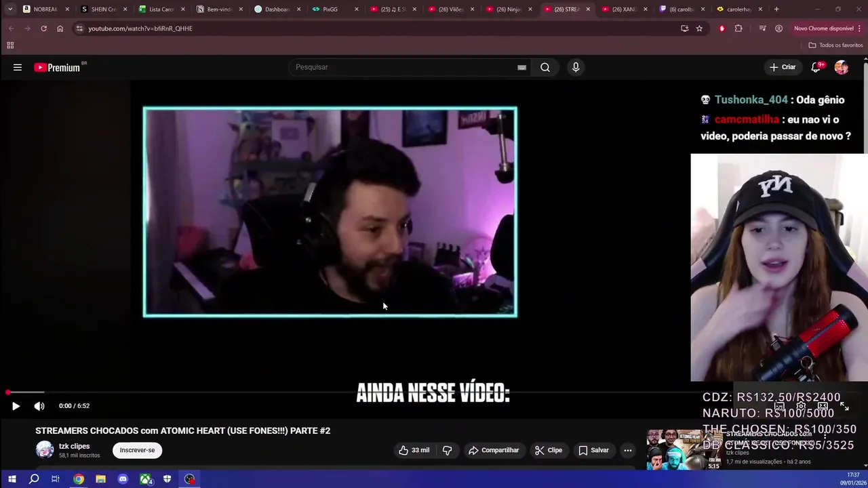
Task: Open the browser tab search dropdown
Action: (10, 9)
